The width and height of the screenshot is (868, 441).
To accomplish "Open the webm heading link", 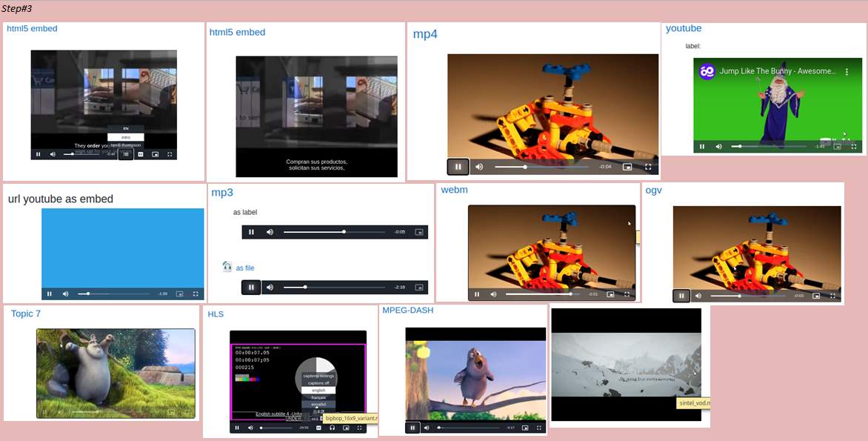I will click(455, 190).
